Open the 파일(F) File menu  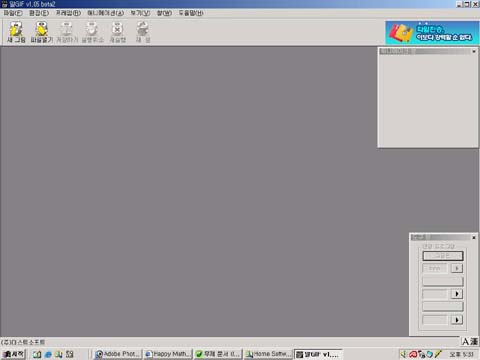[x=13, y=13]
